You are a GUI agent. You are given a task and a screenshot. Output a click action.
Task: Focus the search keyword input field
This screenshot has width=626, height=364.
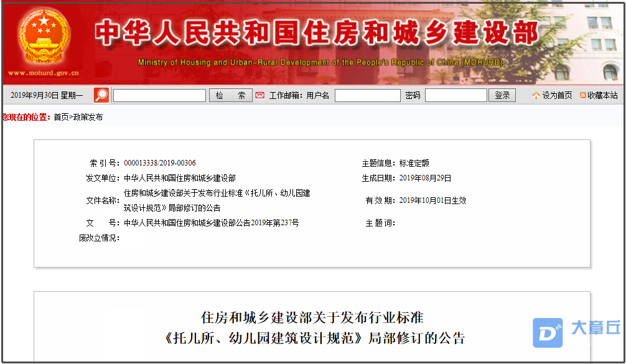pyautogui.click(x=160, y=95)
